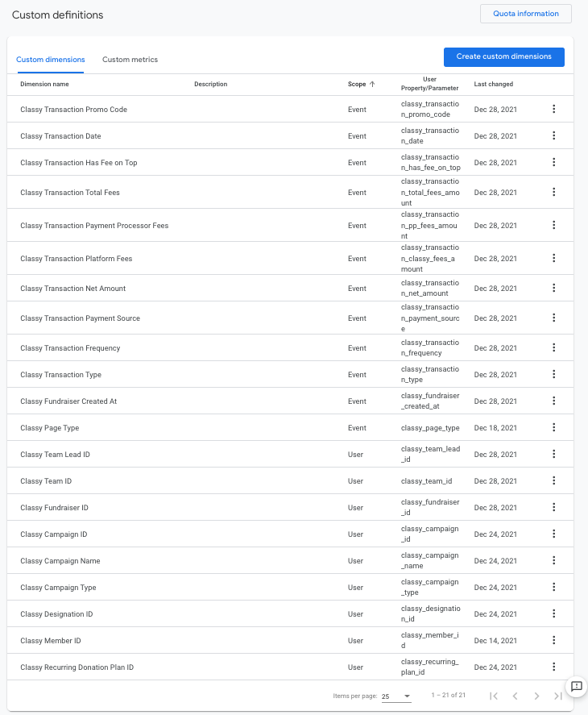Click the feedback icon at bottom right

point(577,686)
